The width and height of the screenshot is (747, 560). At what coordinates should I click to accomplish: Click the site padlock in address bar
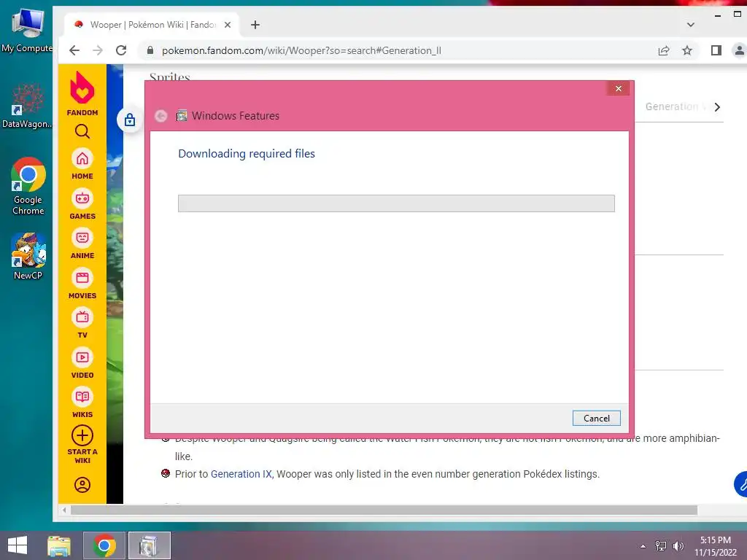(150, 50)
